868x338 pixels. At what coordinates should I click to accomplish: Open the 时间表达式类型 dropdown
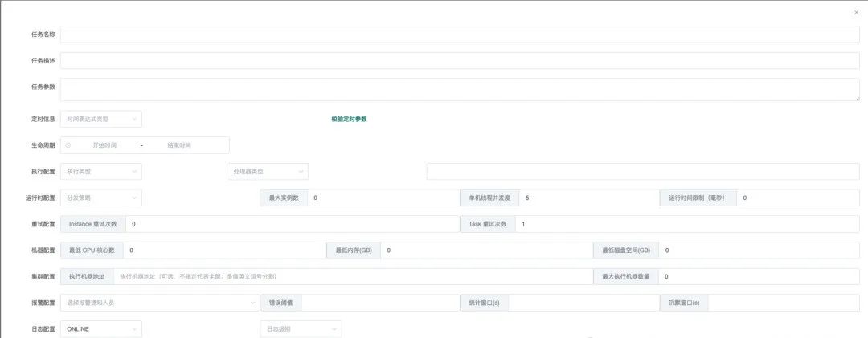click(x=100, y=119)
